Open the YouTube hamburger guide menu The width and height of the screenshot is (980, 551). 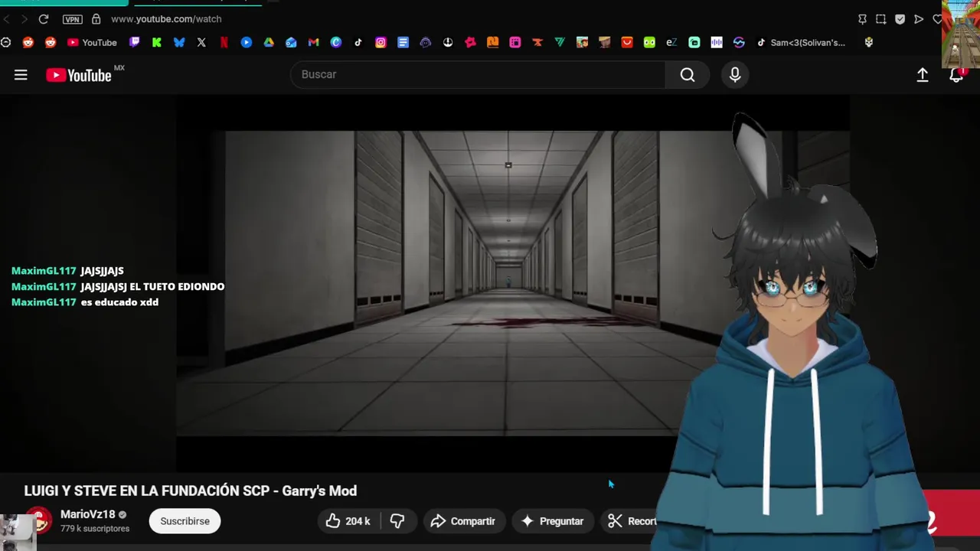tap(21, 75)
